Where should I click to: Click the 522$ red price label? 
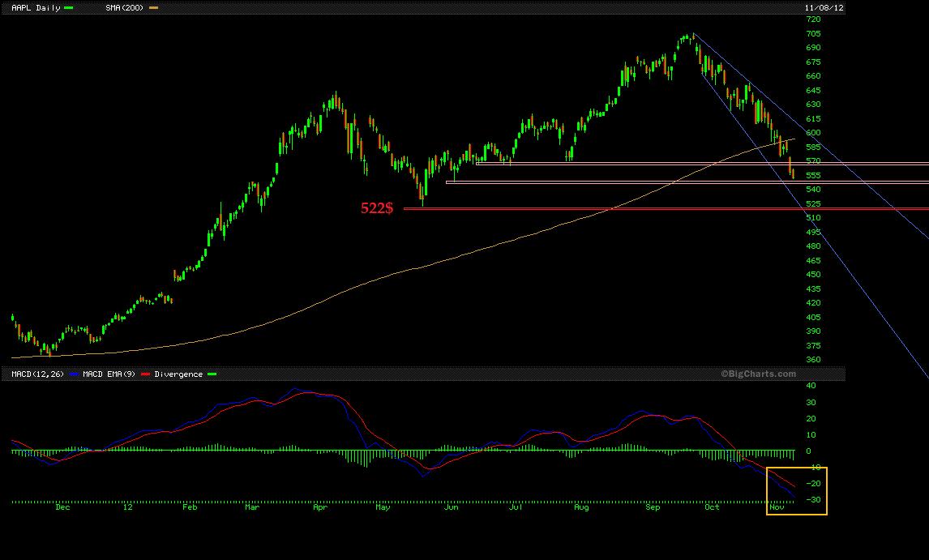point(376,208)
